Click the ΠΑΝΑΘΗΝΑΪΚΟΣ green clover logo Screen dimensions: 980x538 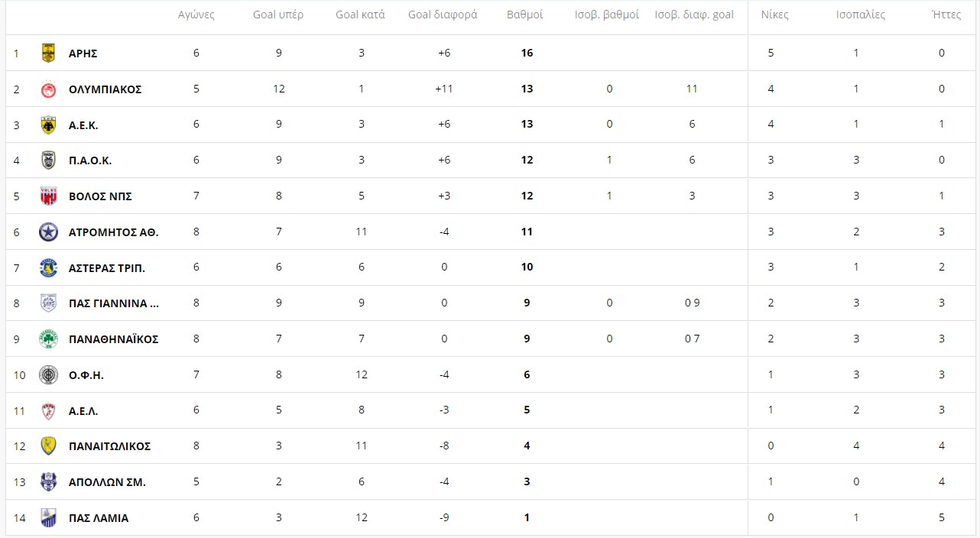pyautogui.click(x=48, y=339)
